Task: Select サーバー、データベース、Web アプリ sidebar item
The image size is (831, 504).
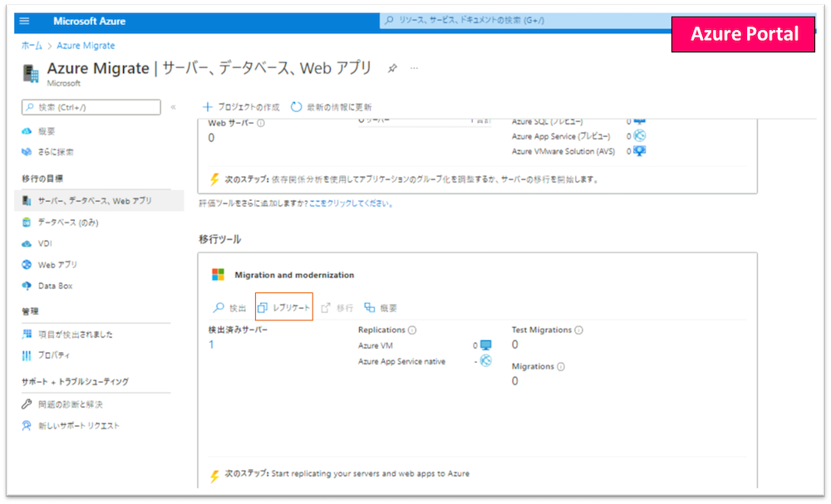Action: 99,201
